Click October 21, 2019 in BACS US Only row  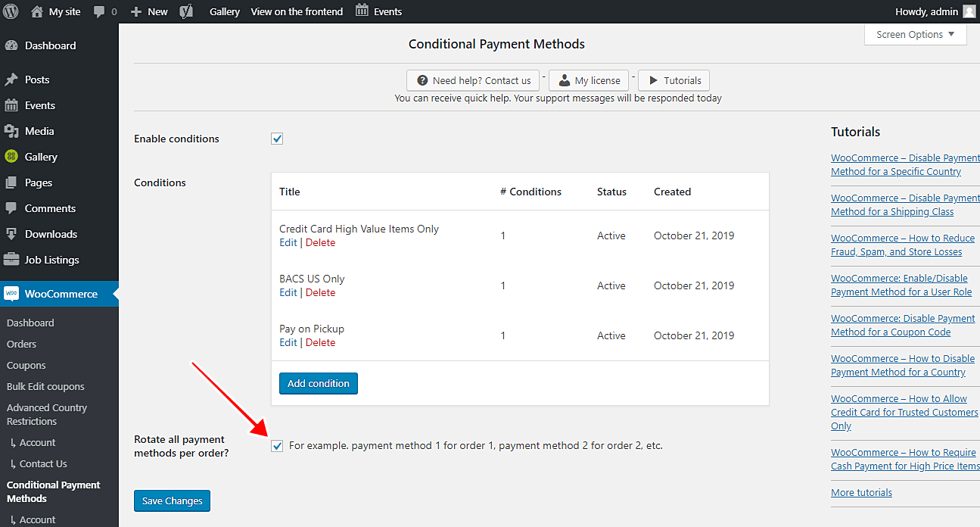(694, 285)
